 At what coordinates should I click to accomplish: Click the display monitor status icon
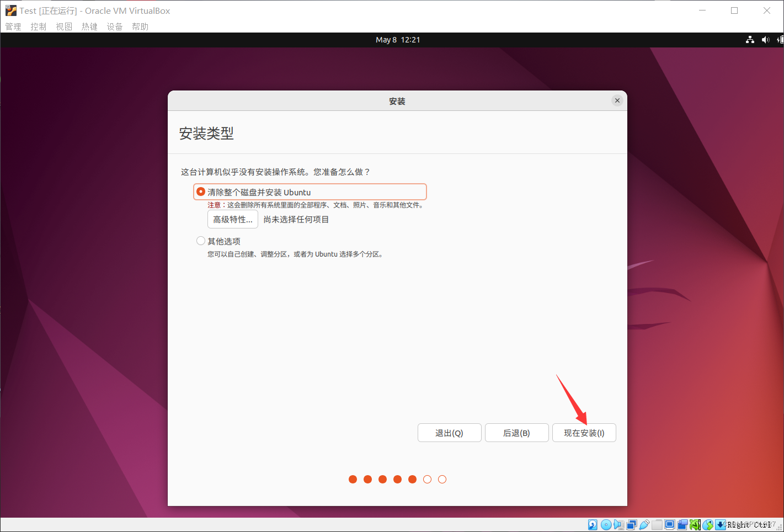point(670,524)
